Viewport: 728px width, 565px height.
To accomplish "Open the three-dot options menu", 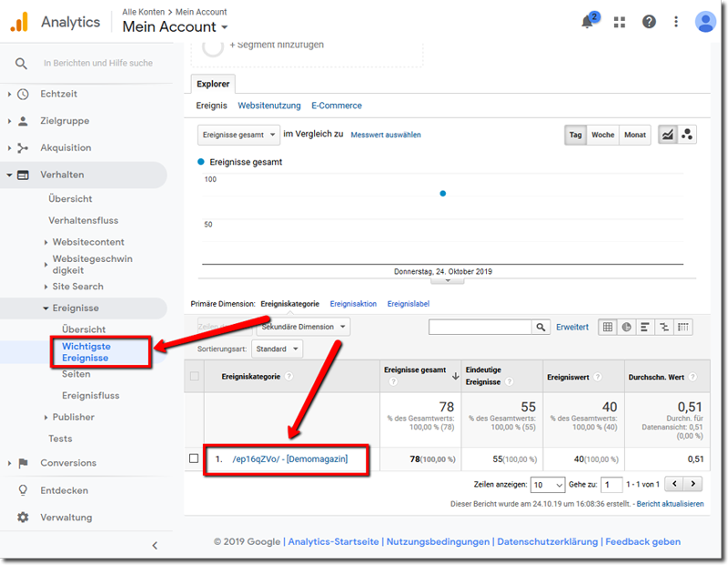I will [676, 21].
